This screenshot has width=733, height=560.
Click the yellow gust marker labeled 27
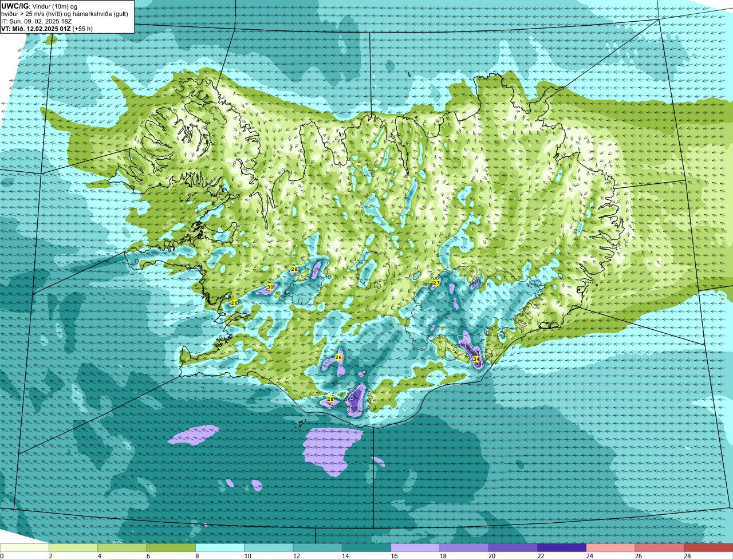436,283
